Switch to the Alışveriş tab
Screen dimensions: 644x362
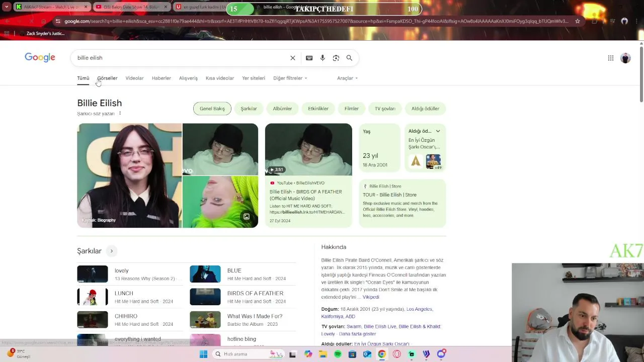coord(188,78)
